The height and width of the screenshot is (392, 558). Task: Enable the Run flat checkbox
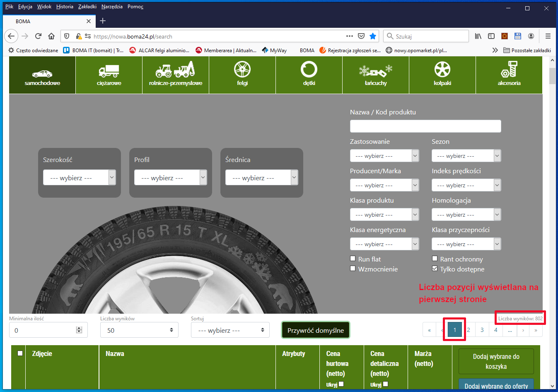click(353, 259)
